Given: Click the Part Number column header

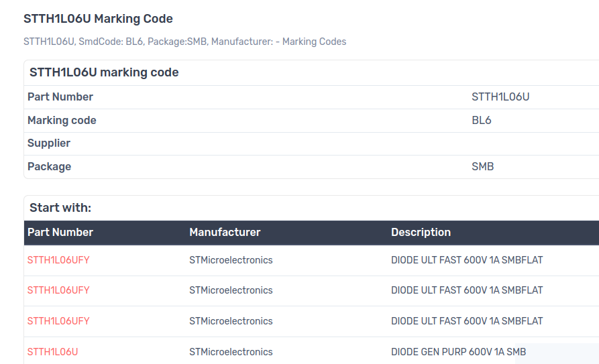Looking at the screenshot, I should pos(60,233).
